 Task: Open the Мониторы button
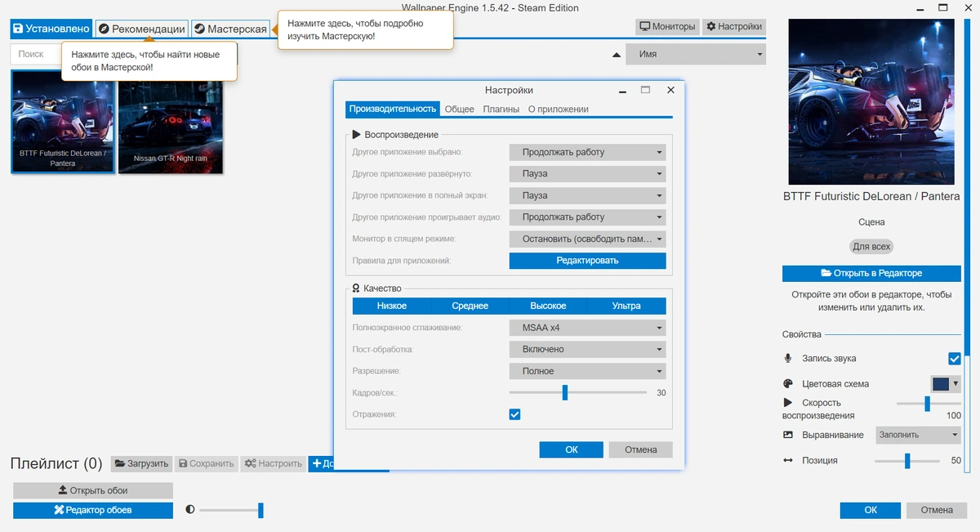(x=667, y=26)
